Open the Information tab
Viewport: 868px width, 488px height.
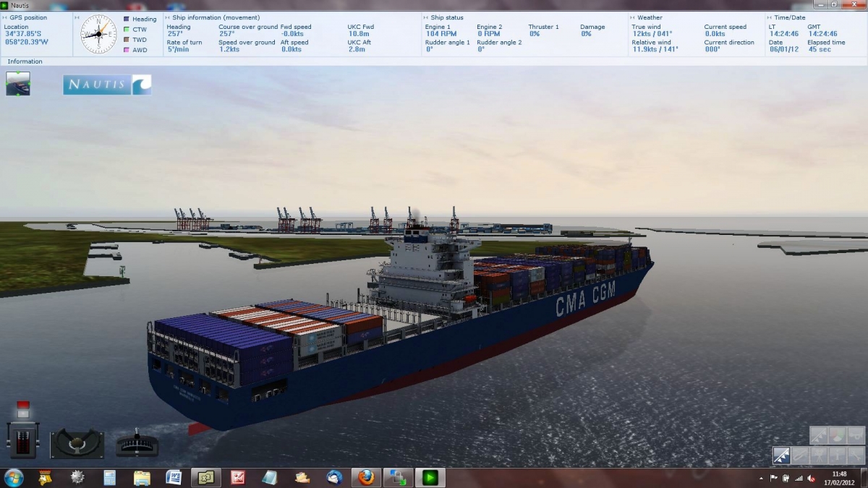(x=25, y=61)
